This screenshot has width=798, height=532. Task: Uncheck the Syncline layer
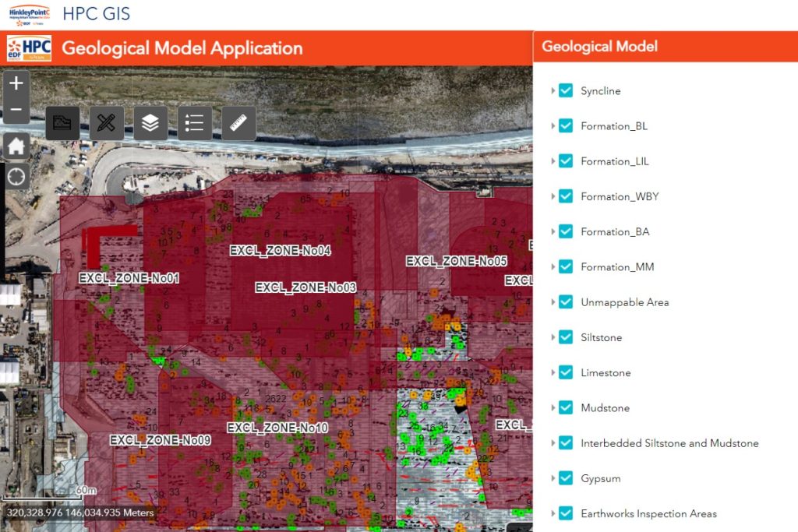tap(565, 90)
